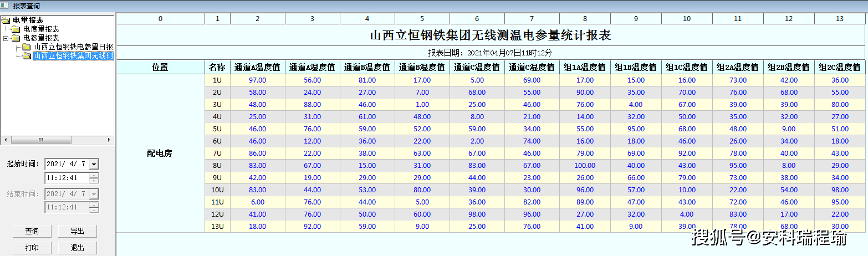Click 98.00 in row 12U 通道C温度值
Viewport: 868px width, 256px height.
(477, 214)
